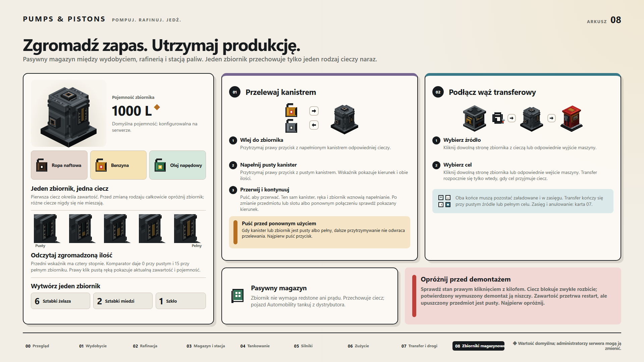
Task: Click the 2 Sztabki miedzi ingredient
Action: point(123,301)
